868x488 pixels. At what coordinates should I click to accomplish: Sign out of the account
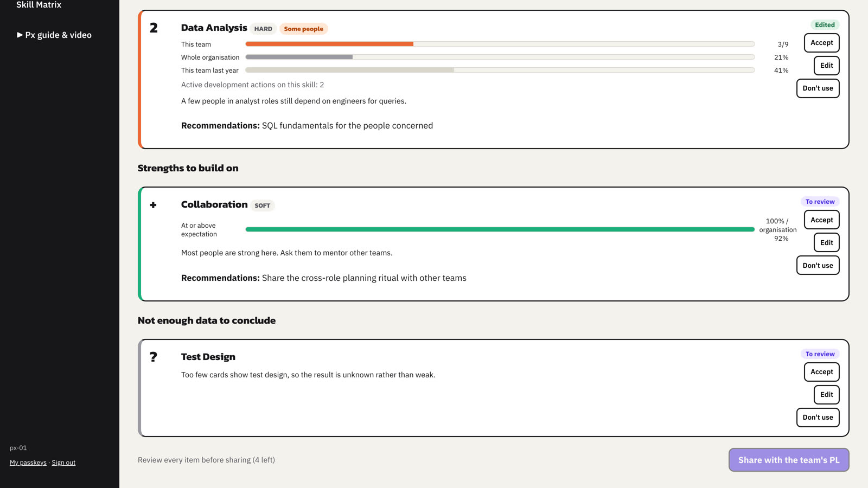click(63, 463)
